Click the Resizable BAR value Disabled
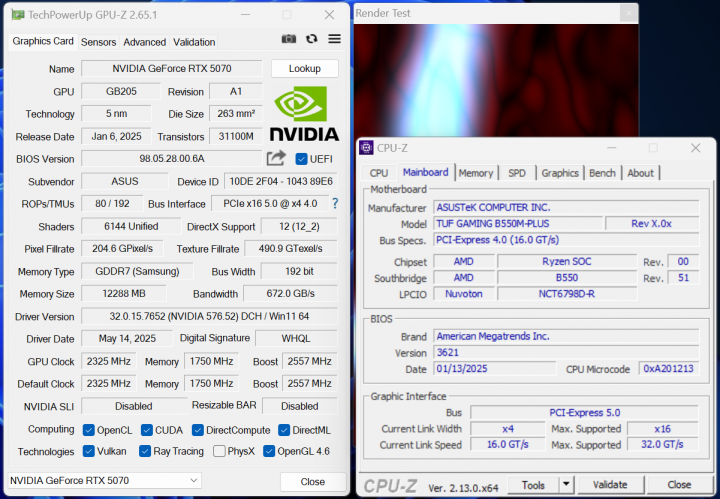The height and width of the screenshot is (499, 720). (x=300, y=406)
